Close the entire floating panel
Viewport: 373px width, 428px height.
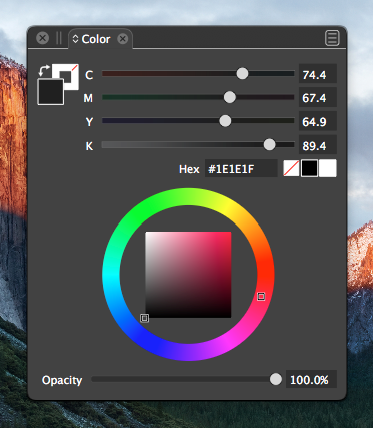click(x=42, y=38)
